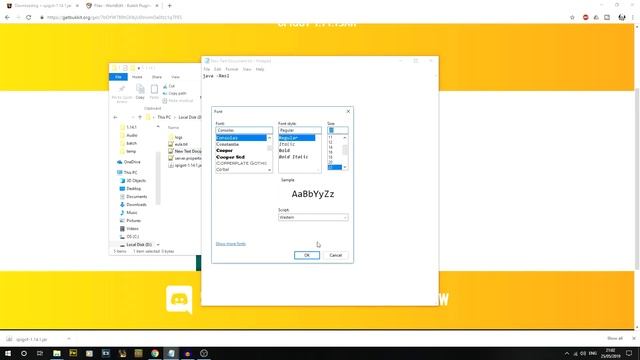The width and height of the screenshot is (640, 360).
Task: Select eula.txt in file list
Action: 178,144
